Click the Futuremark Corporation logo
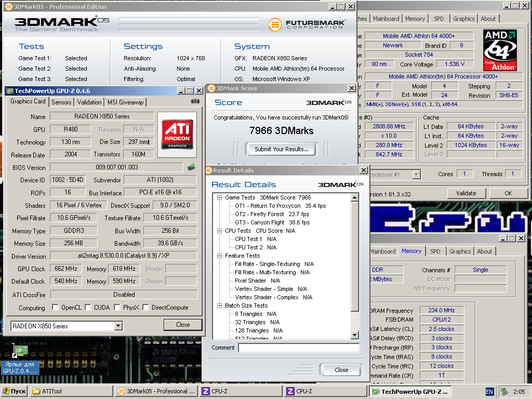The image size is (532, 399). pos(307,24)
